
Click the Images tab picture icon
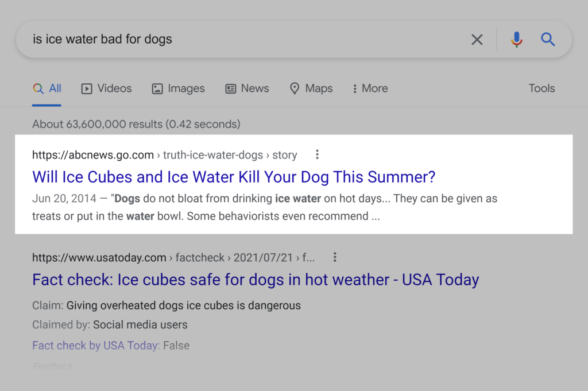coord(157,88)
